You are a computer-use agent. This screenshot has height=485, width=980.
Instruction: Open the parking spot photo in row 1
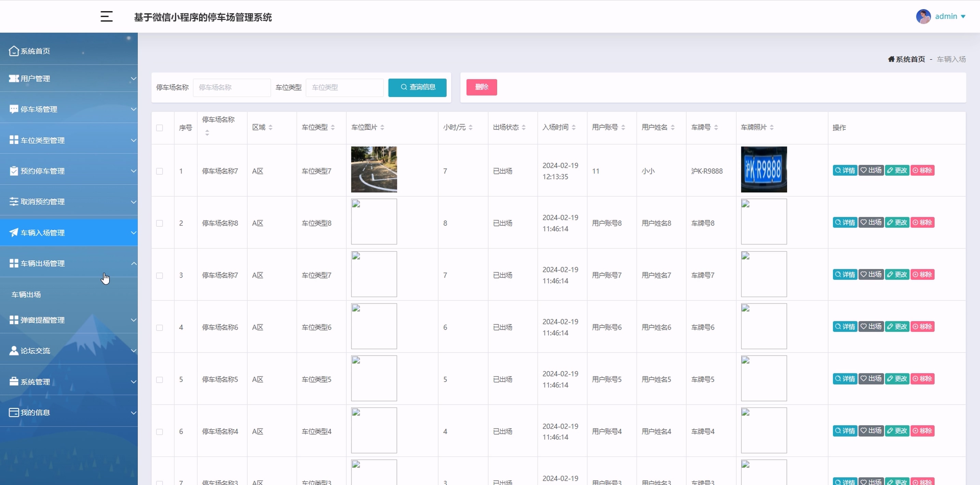tap(373, 169)
